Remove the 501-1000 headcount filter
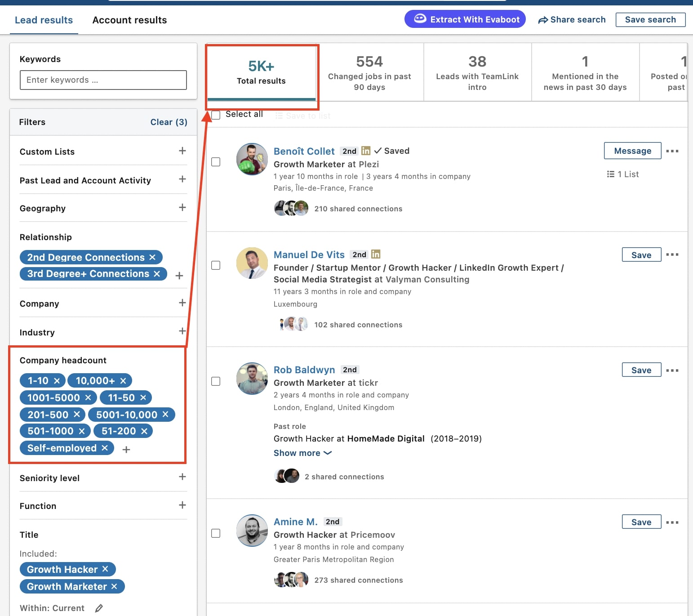This screenshot has width=693, height=616. [82, 431]
